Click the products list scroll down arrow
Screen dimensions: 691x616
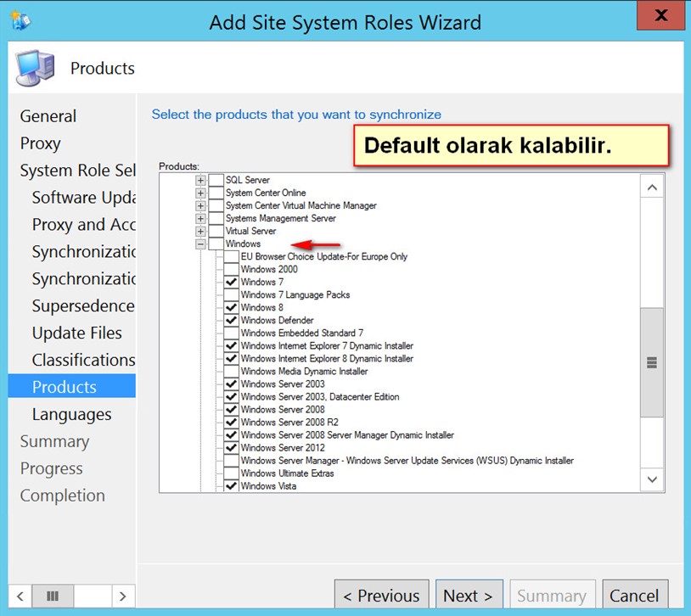[x=652, y=479]
